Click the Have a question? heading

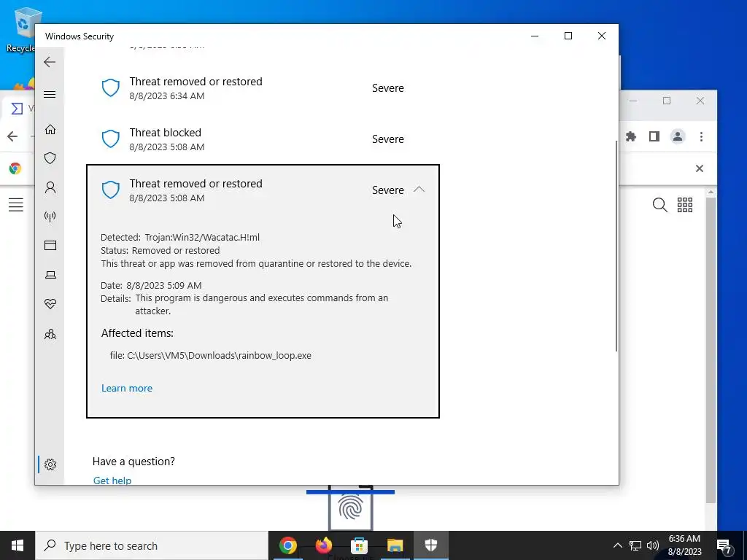click(x=133, y=462)
